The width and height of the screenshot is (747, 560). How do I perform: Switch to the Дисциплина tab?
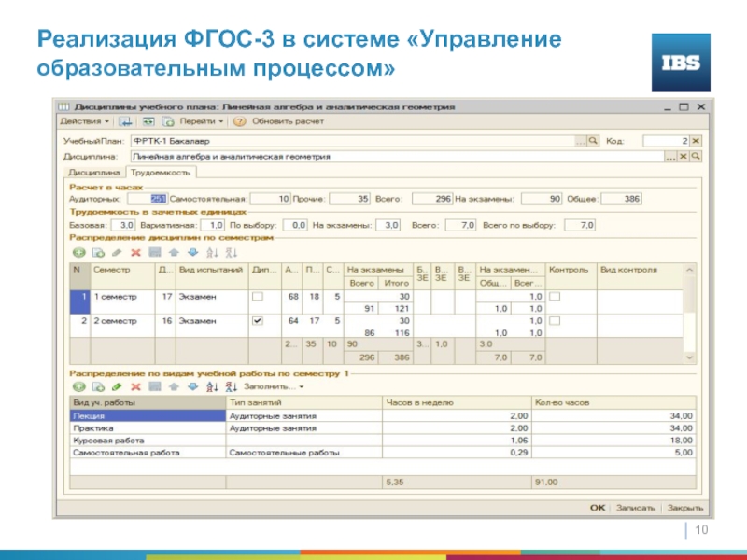[94, 173]
